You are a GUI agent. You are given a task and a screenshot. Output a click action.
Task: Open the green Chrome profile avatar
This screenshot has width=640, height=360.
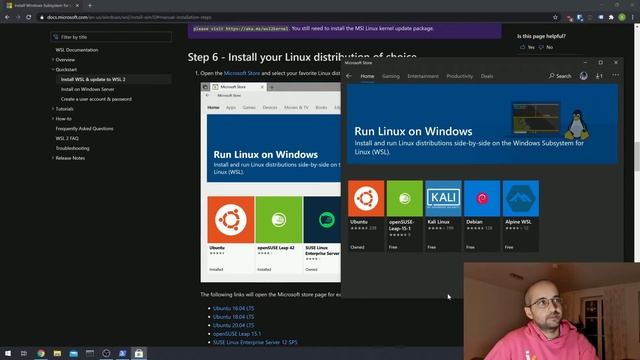[x=622, y=17]
